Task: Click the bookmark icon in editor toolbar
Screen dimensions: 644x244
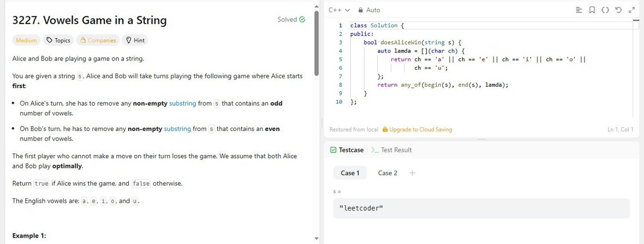Action: 592,10
